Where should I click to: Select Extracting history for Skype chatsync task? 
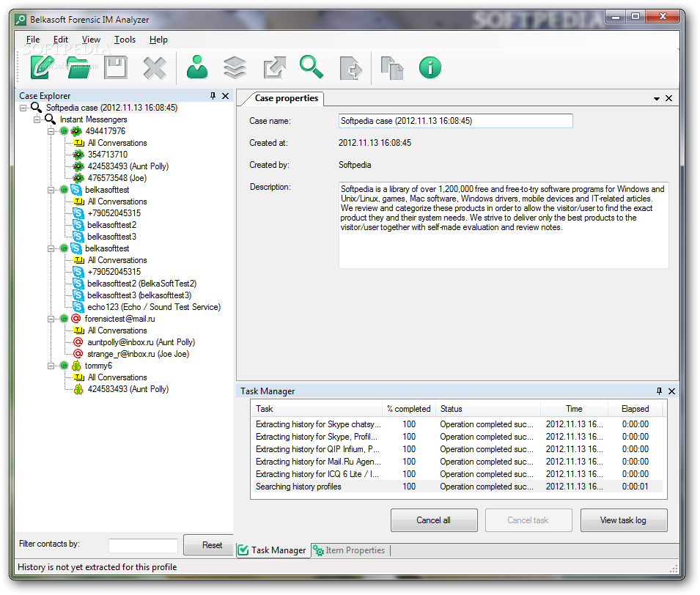(x=458, y=424)
